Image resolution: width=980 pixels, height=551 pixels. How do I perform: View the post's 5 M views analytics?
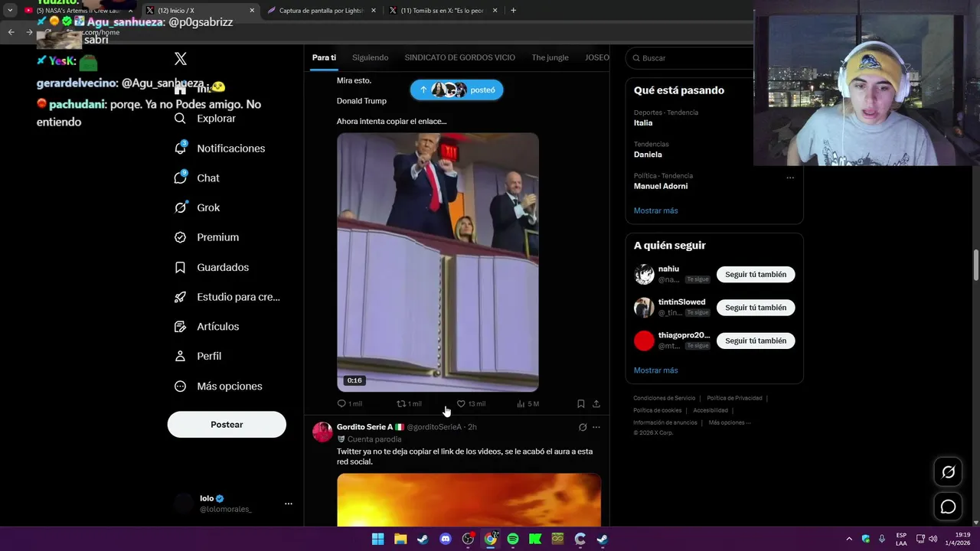click(528, 403)
